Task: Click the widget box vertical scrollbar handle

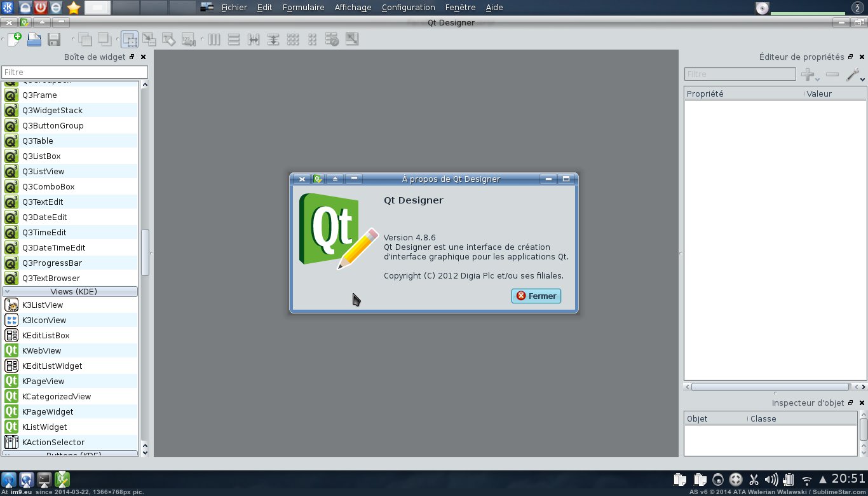Action: (x=145, y=252)
